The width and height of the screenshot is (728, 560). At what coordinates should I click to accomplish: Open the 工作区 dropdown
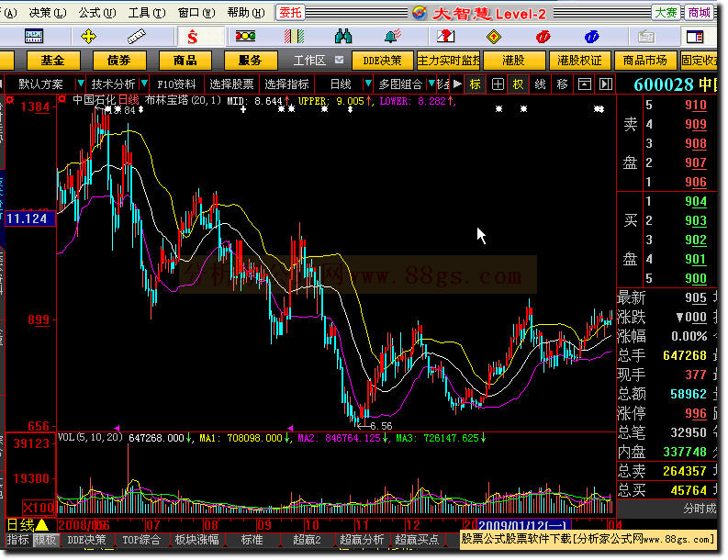340,60
